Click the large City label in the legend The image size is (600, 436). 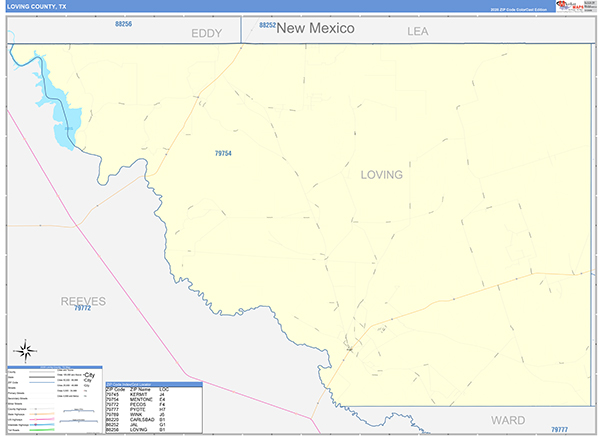(89, 375)
